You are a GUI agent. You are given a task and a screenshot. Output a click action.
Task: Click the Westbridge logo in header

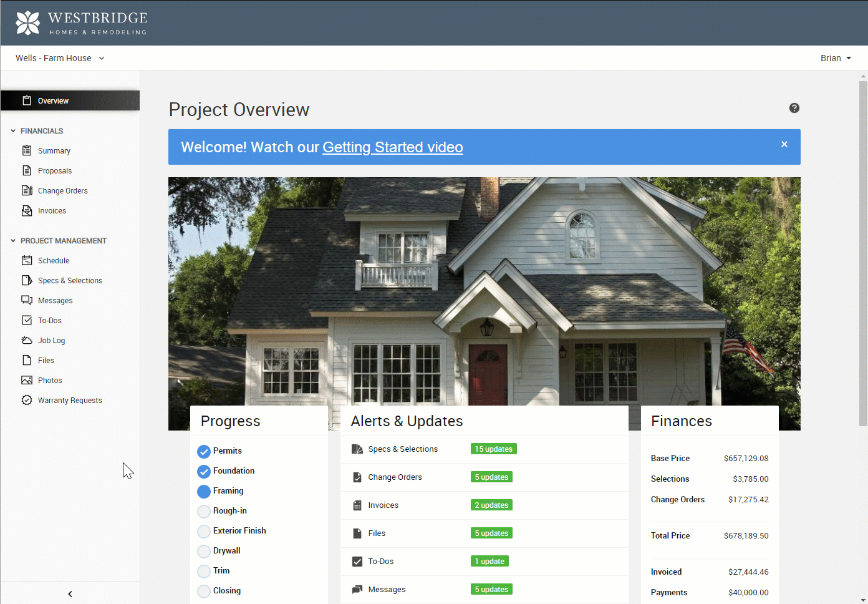tap(81, 23)
